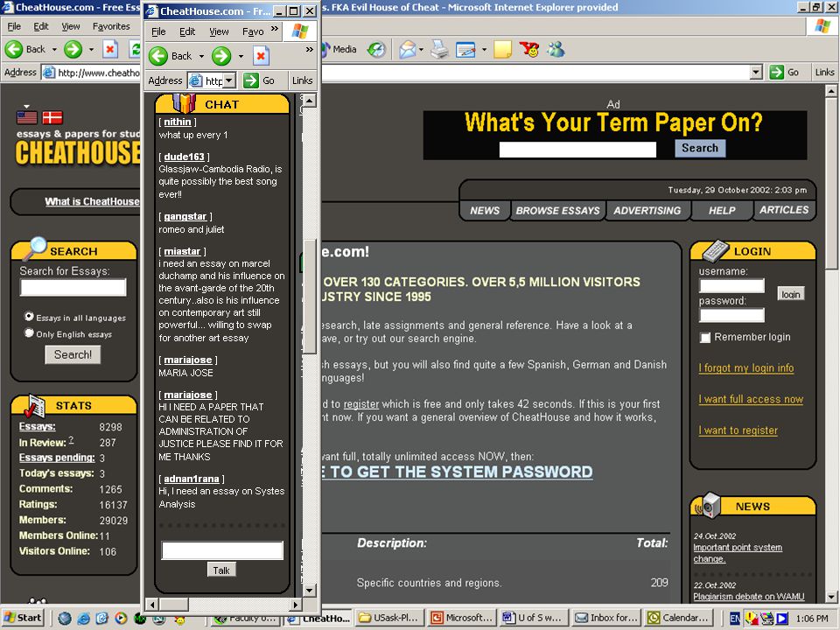Viewport: 840px width, 630px height.
Task: Open NEWS navigation tab
Action: coord(485,211)
